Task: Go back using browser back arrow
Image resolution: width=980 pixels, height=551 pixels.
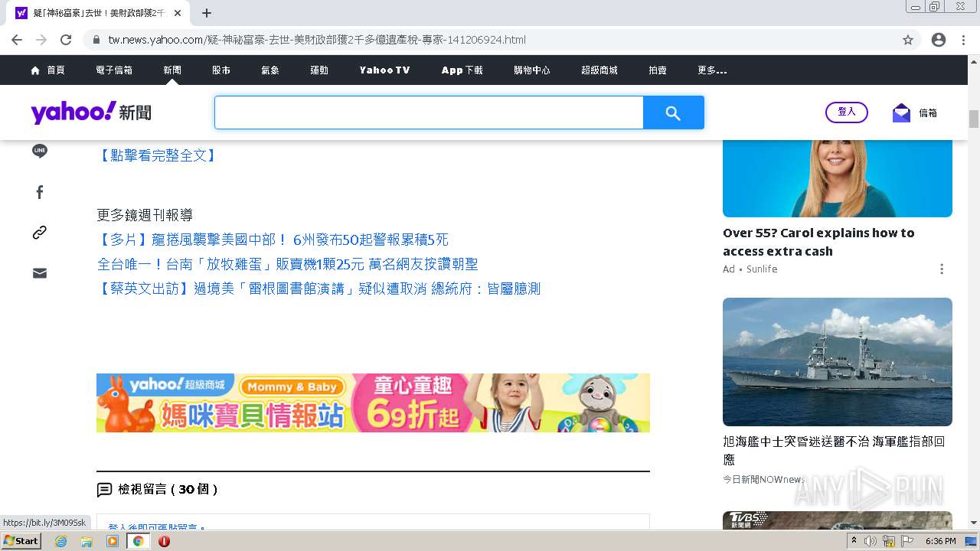Action: [17, 40]
